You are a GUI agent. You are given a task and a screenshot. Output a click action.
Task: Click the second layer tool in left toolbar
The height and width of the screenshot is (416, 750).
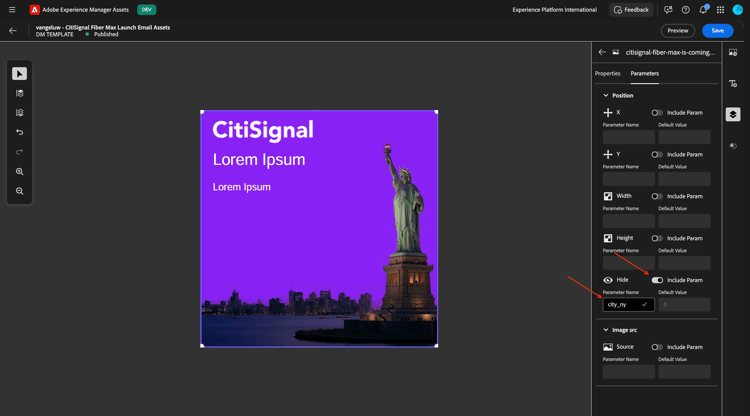coord(20,93)
